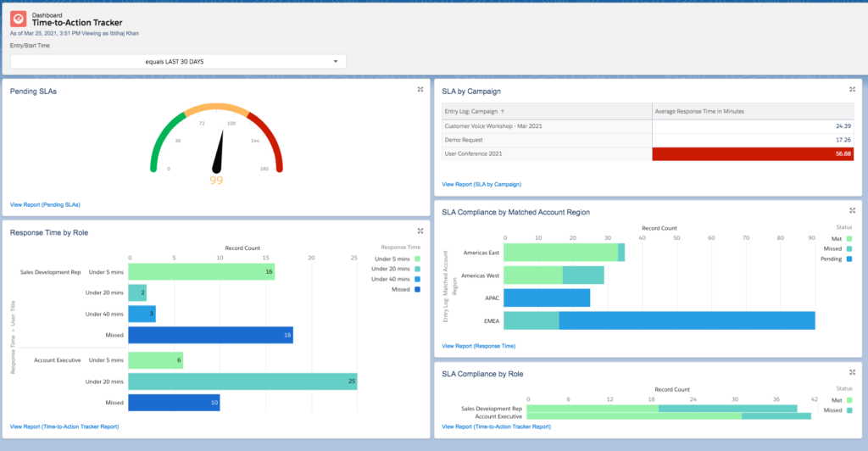This screenshot has width=868, height=451.
Task: Open View Report (SLA by Campaign) link
Action: tap(481, 184)
